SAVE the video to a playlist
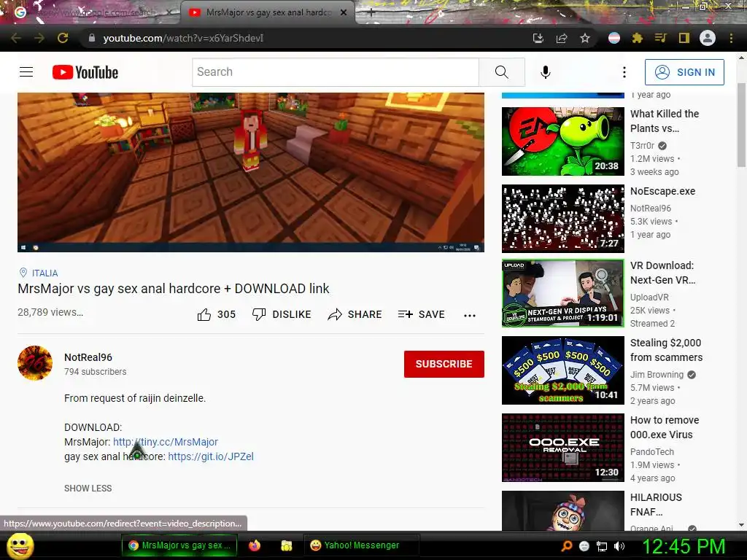Viewport: 747px width, 560px height. [422, 314]
